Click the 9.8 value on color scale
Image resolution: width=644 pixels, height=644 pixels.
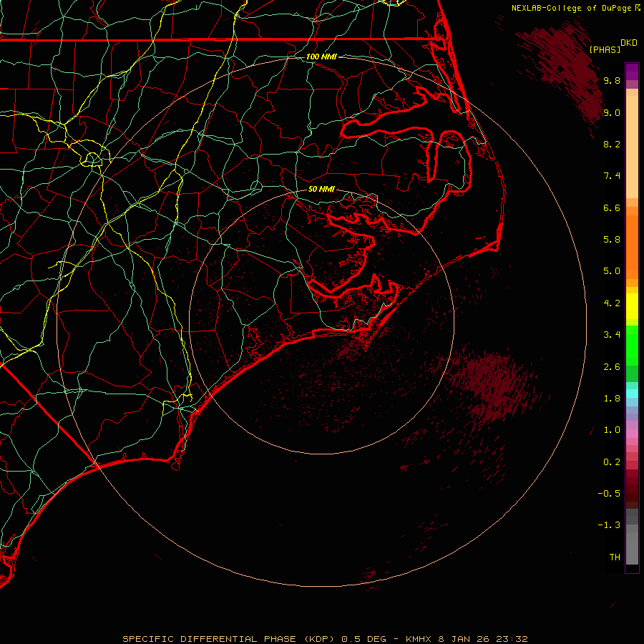(612, 80)
